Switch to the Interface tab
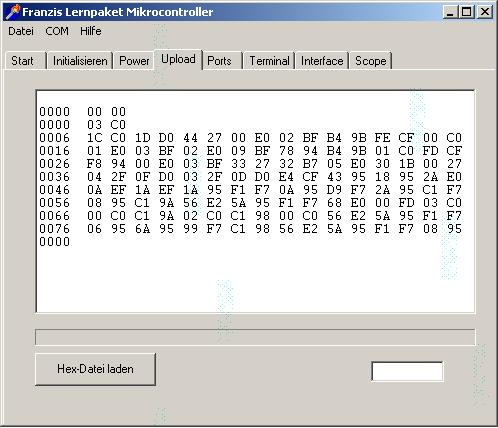The image size is (498, 428). pos(322,61)
